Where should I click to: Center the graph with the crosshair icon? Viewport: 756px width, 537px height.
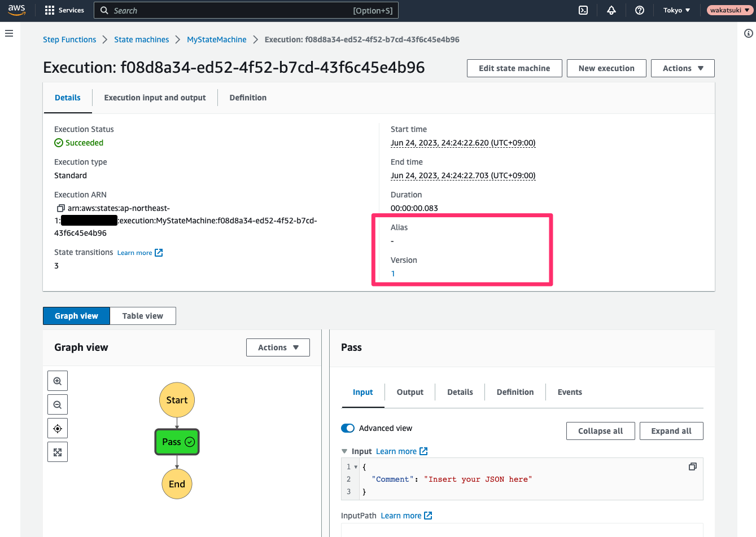57,428
